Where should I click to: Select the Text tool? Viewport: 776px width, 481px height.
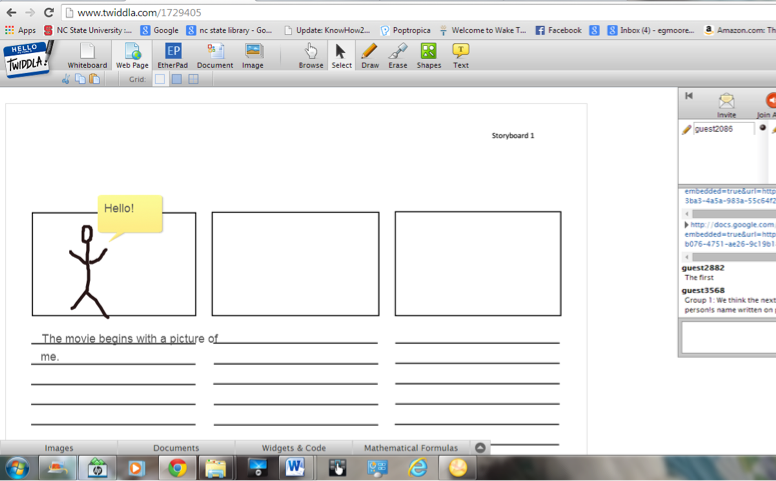[460, 54]
